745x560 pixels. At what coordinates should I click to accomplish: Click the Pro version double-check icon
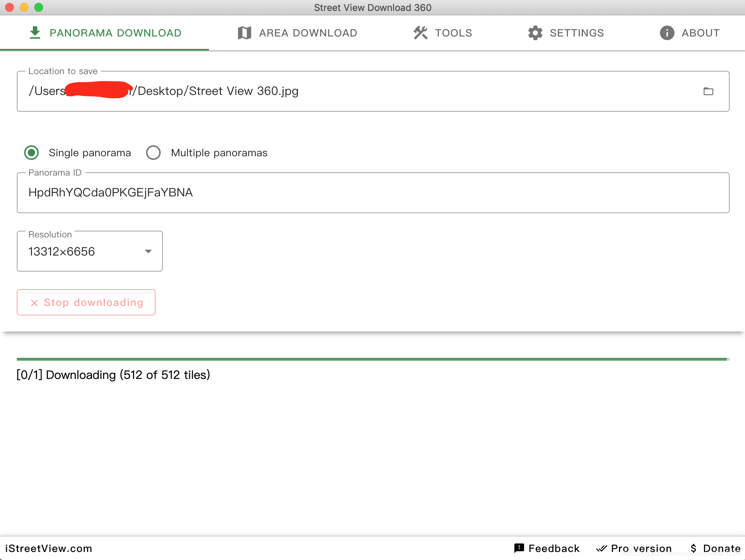pyautogui.click(x=601, y=548)
